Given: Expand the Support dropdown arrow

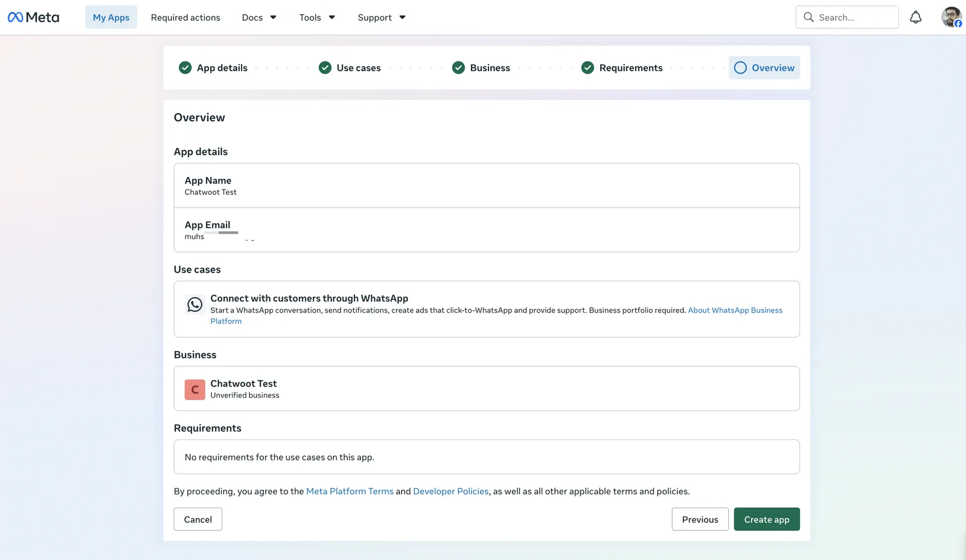Looking at the screenshot, I should [402, 17].
